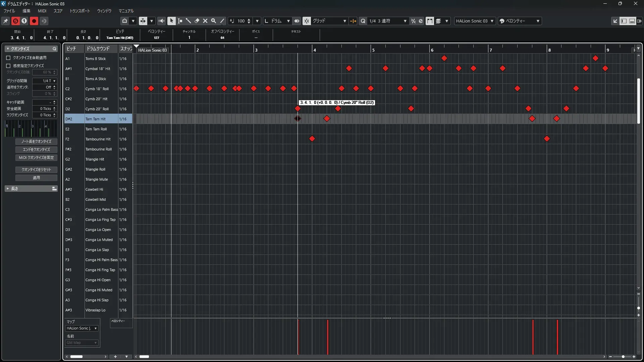This screenshot has height=362, width=644.
Task: Select the Tam Tam Roll drum row
Action: (96, 129)
